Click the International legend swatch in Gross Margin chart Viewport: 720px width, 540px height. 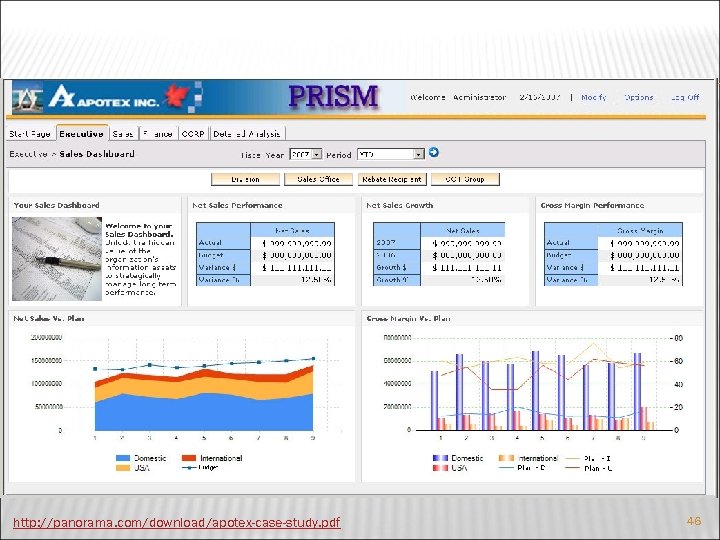coord(506,458)
